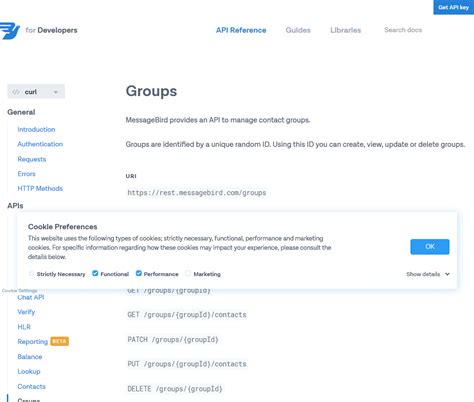Accept cookies with the OK button
The height and width of the screenshot is (402, 474).
pyautogui.click(x=430, y=247)
